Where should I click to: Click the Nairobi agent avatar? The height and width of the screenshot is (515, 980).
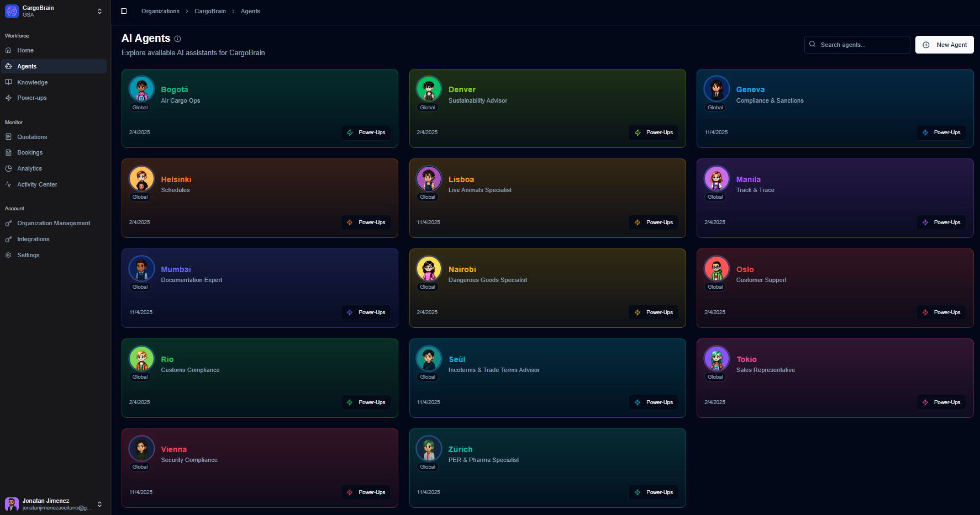tap(429, 269)
